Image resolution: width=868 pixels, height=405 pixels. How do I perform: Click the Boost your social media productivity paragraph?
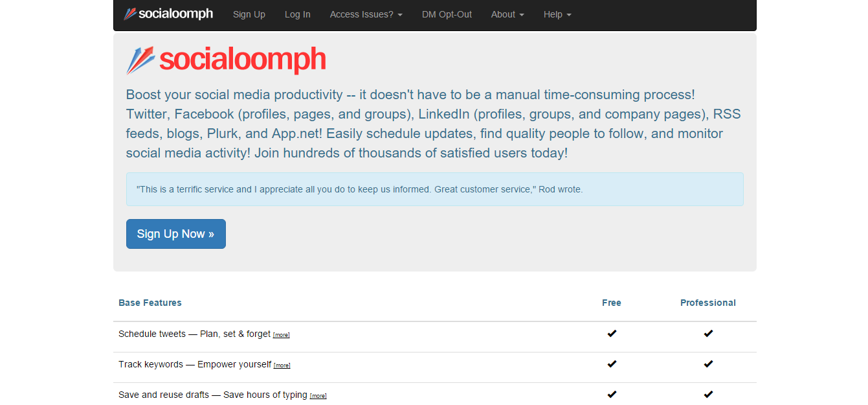pyautogui.click(x=434, y=124)
